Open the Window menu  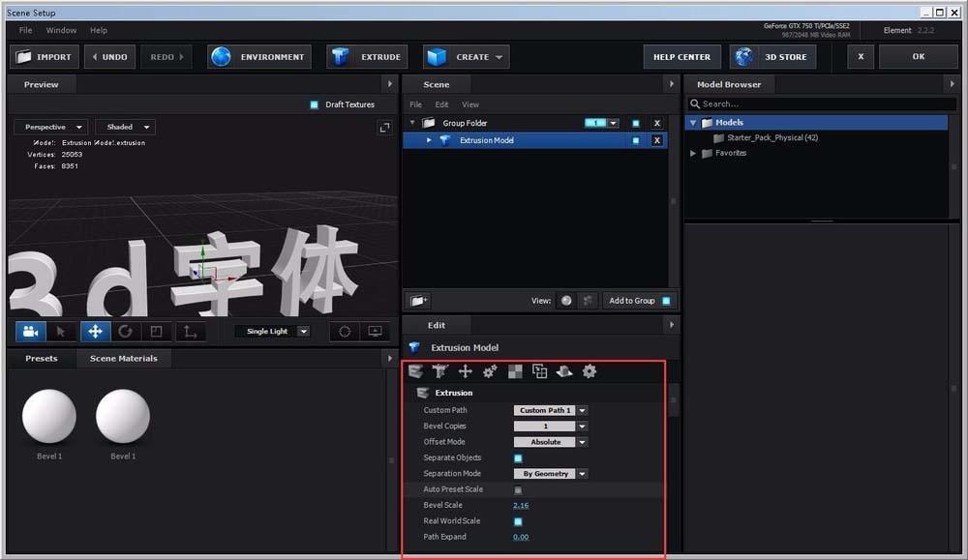coord(61,30)
